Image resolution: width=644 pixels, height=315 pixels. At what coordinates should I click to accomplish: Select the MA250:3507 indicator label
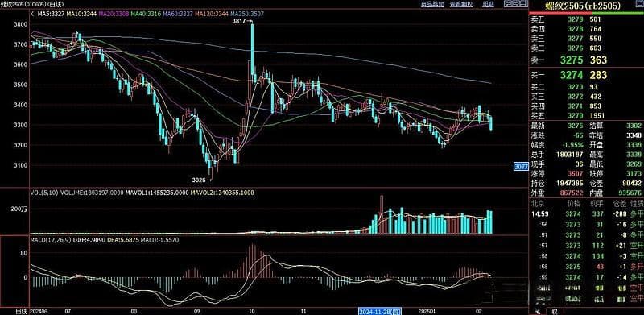click(x=247, y=14)
